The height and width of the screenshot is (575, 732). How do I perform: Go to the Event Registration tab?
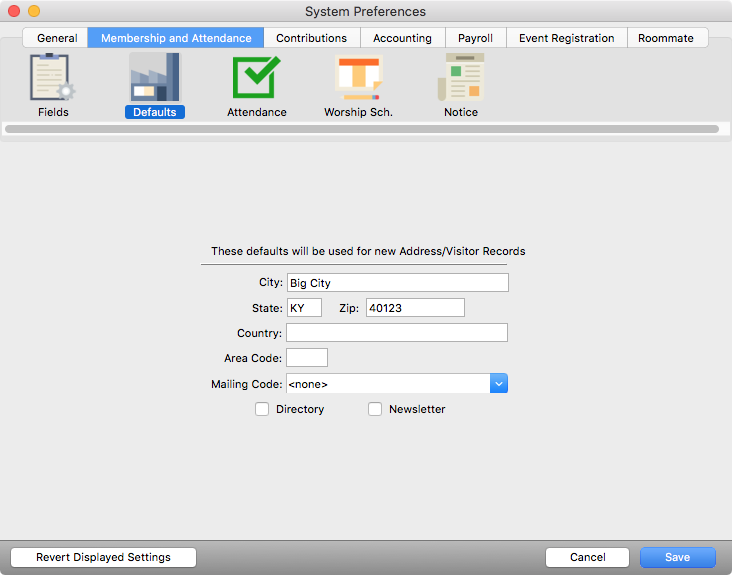[566, 38]
